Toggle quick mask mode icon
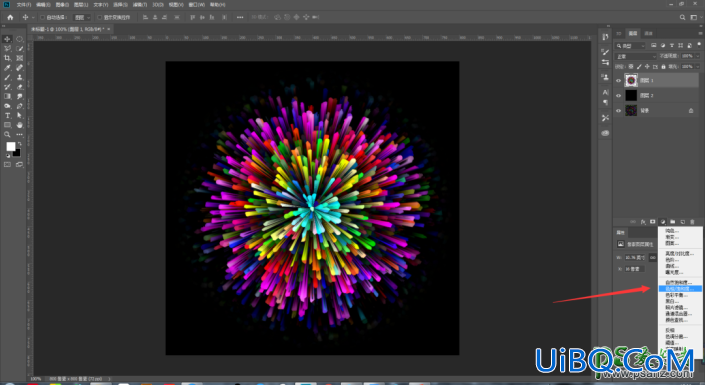The width and height of the screenshot is (705, 385). 7,165
